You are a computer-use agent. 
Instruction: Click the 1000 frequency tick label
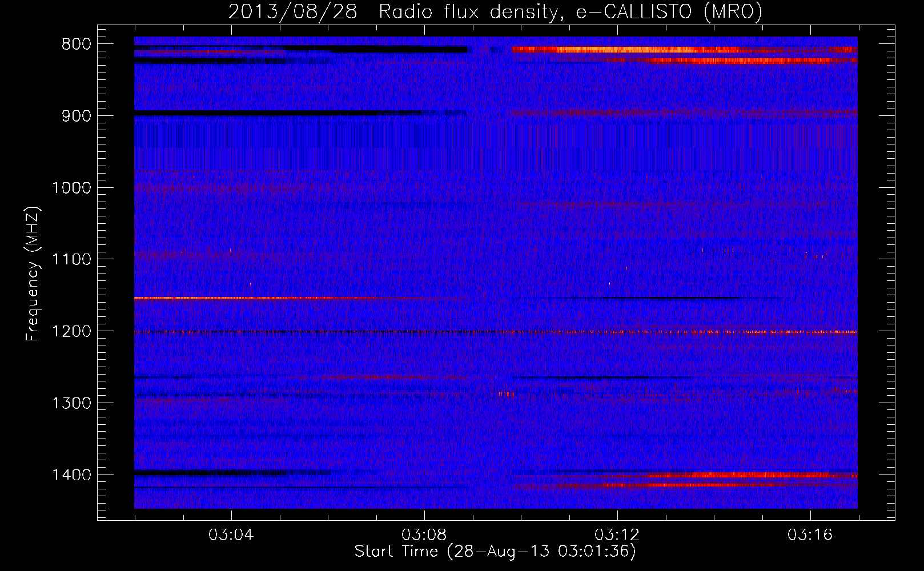point(71,188)
